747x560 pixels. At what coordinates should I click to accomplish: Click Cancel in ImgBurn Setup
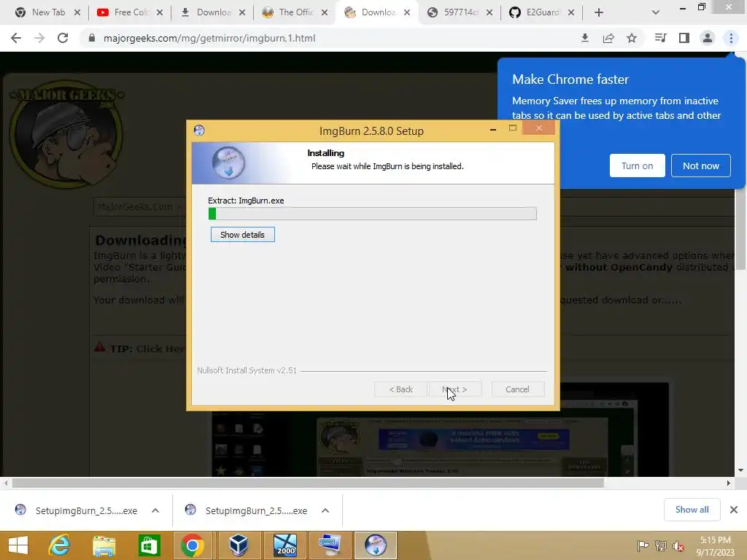click(517, 389)
